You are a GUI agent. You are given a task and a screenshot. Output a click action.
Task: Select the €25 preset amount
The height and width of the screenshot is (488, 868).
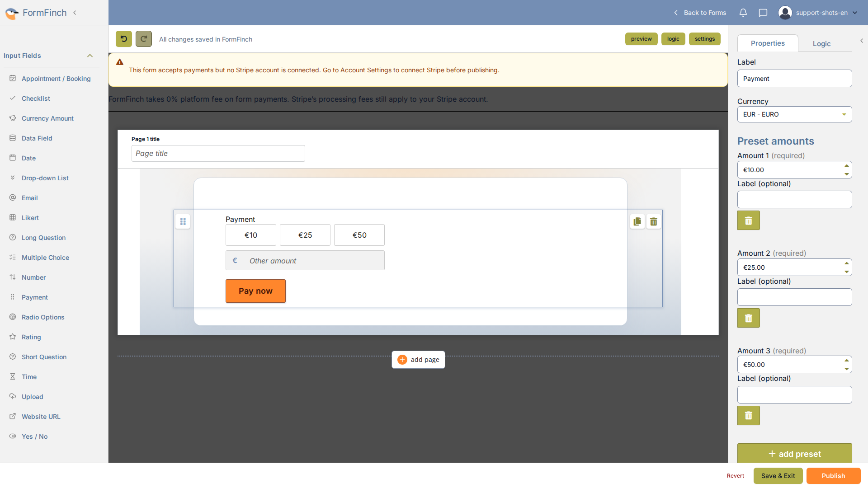click(305, 235)
